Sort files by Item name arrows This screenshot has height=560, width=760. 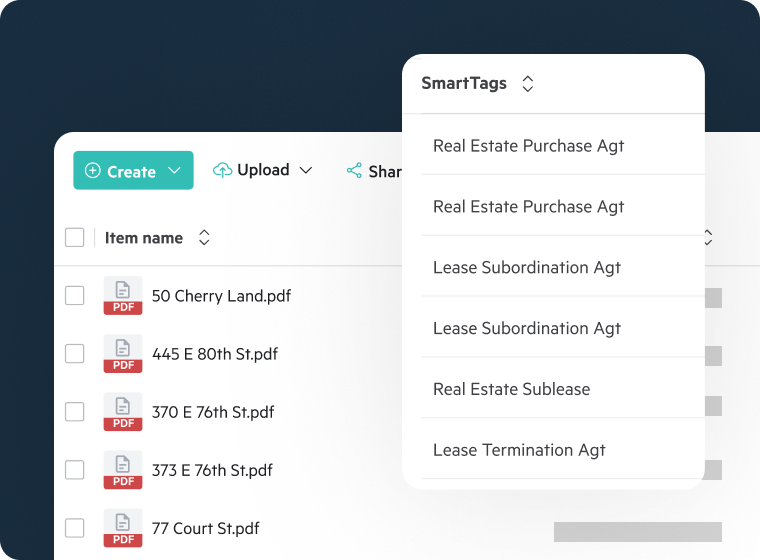[204, 238]
